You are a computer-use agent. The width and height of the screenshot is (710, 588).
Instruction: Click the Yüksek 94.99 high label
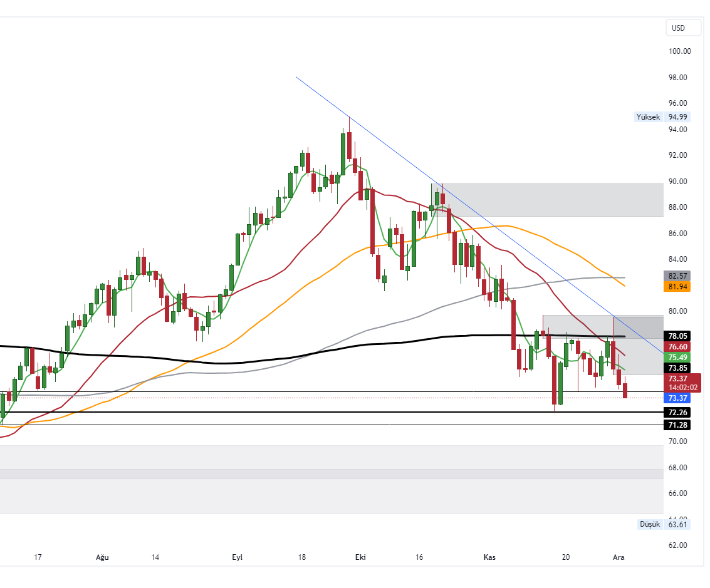[x=662, y=117]
